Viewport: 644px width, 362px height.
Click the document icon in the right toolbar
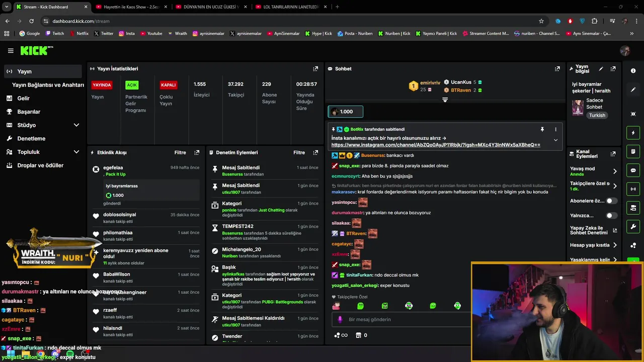pos(633,151)
